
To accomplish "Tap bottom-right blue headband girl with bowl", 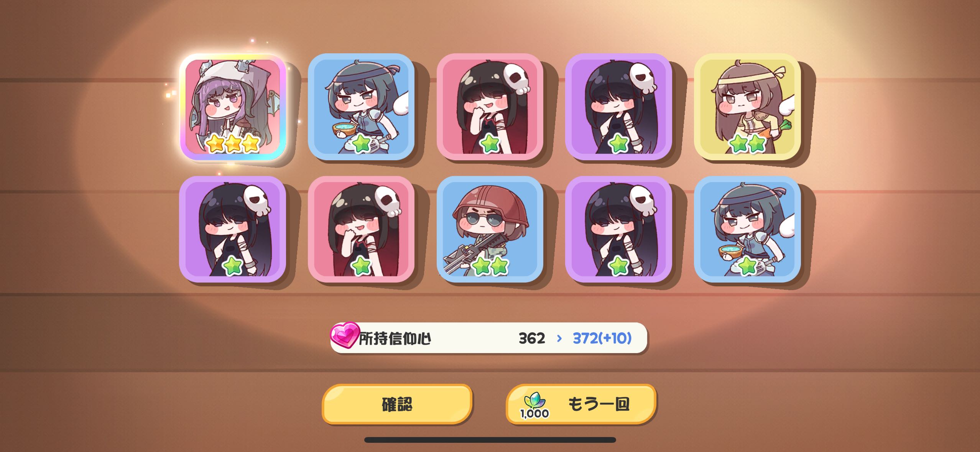I will [x=747, y=229].
